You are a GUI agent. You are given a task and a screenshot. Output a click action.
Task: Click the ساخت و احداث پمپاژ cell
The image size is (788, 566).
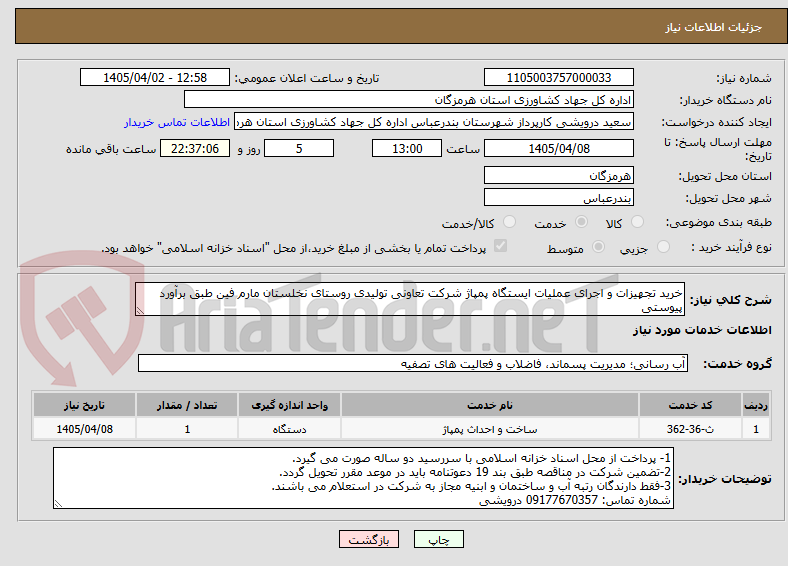pos(490,429)
